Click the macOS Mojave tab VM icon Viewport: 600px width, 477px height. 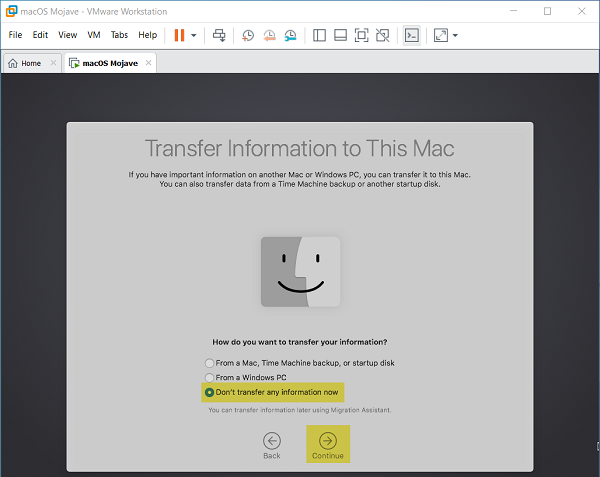click(74, 63)
